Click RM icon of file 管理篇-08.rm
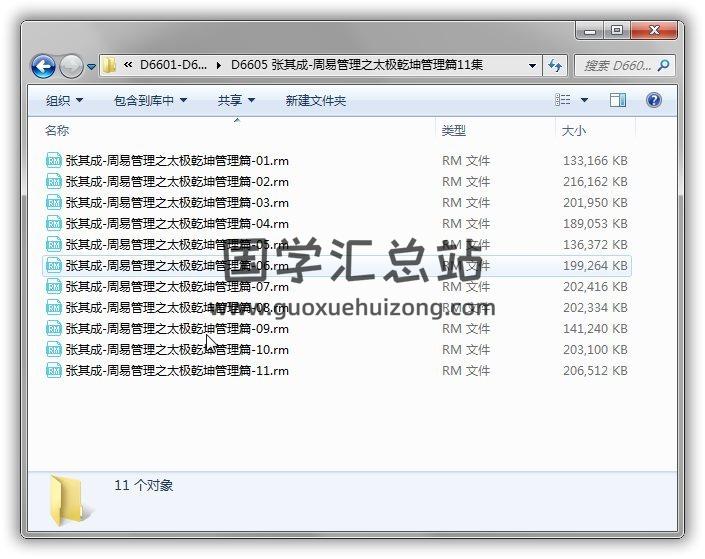 (x=54, y=308)
